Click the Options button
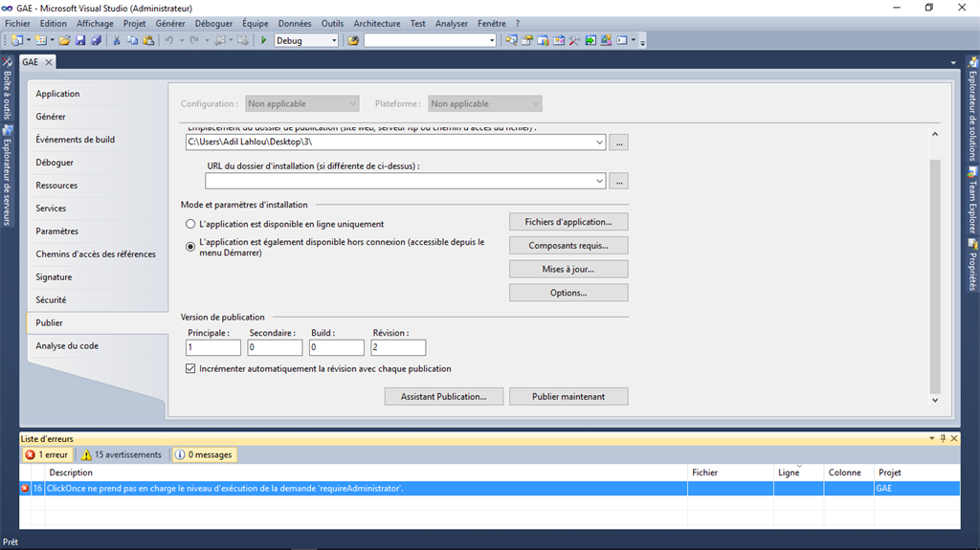The height and width of the screenshot is (550, 980). tap(568, 293)
